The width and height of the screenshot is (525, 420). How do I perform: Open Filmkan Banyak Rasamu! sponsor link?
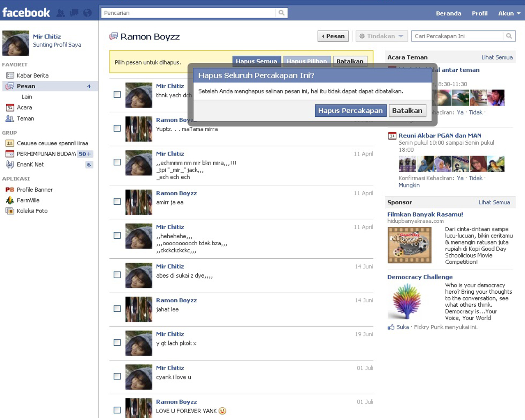click(425, 215)
